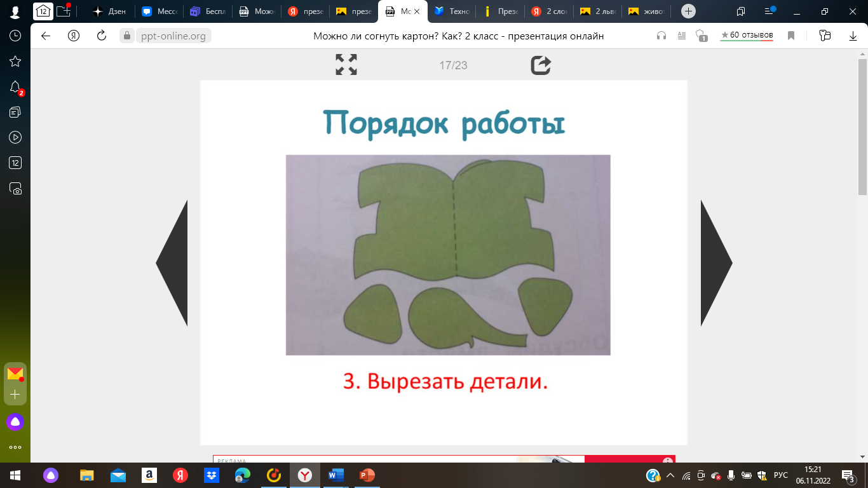Image resolution: width=868 pixels, height=488 pixels.
Task: Click the slide image of green cut-out parts
Action: click(x=448, y=255)
